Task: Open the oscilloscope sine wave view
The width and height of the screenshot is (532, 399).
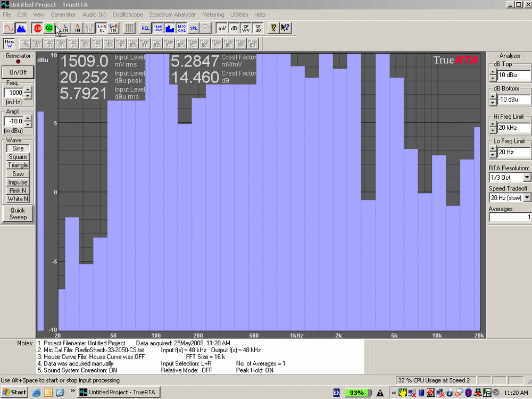Action: (9, 28)
